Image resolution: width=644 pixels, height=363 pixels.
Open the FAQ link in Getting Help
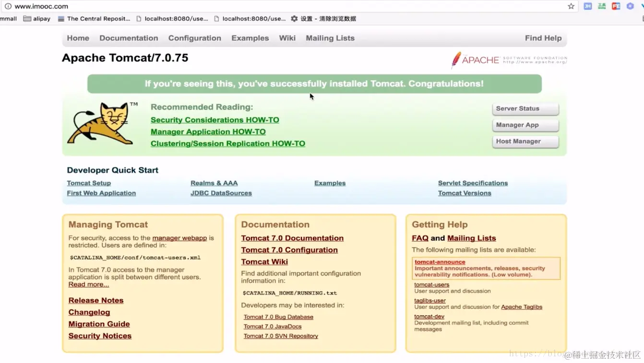pos(420,238)
